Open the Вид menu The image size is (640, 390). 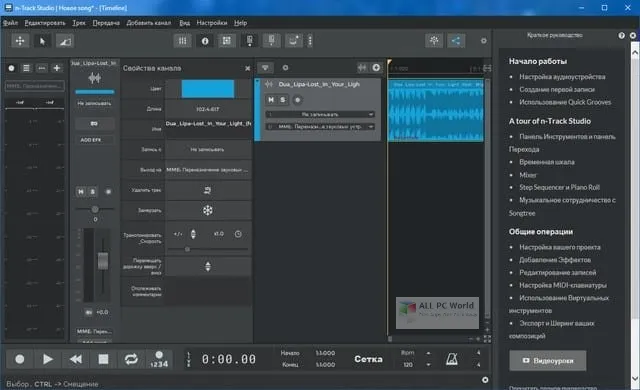pos(184,23)
